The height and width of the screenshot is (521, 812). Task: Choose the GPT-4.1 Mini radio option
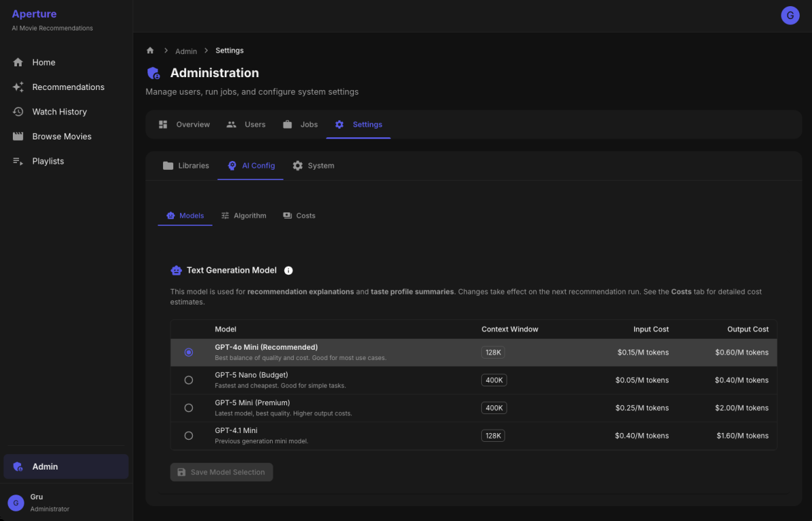coord(189,436)
